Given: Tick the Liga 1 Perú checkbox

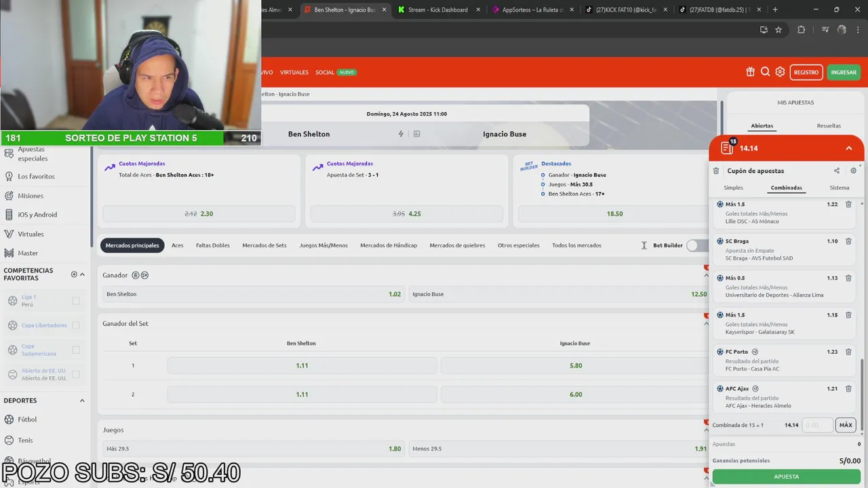Looking at the screenshot, I should pyautogui.click(x=76, y=301).
